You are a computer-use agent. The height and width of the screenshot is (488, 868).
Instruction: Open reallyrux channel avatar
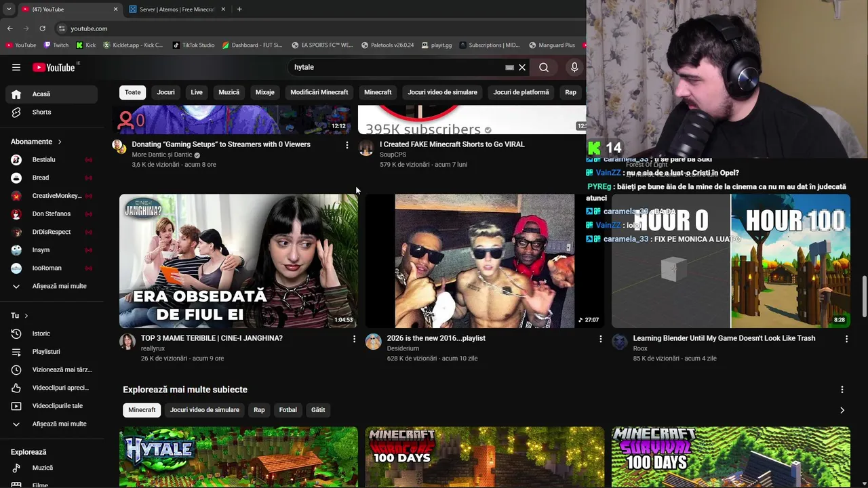(127, 342)
